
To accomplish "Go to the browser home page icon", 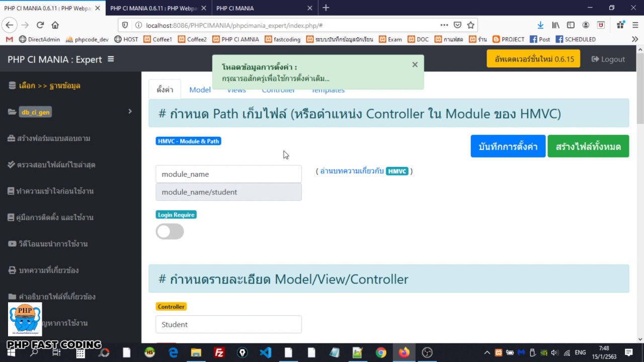I will [55, 25].
